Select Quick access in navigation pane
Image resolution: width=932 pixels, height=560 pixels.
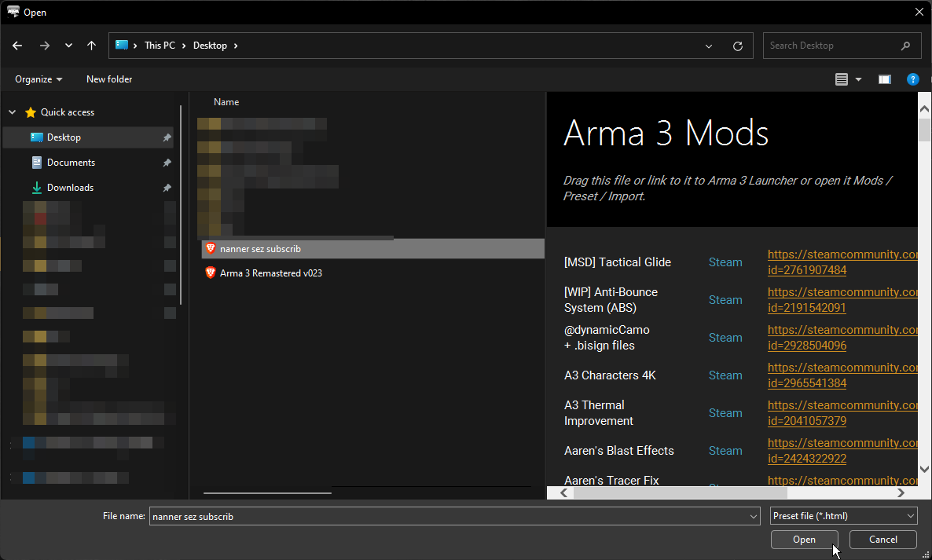point(67,112)
